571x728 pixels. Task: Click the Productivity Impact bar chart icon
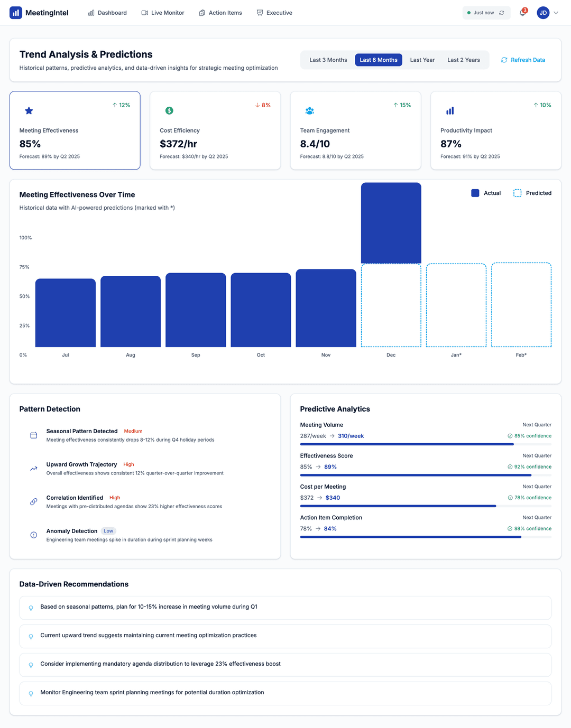[x=450, y=110]
